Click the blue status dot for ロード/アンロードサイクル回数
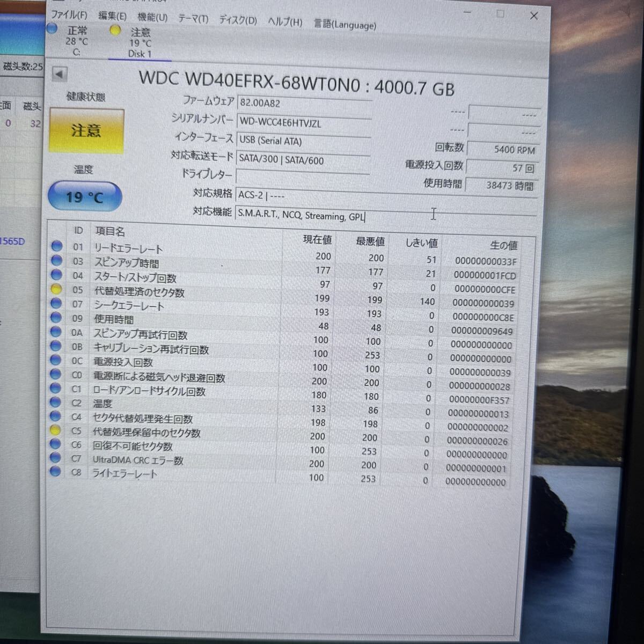This screenshot has height=644, width=644. [55, 388]
